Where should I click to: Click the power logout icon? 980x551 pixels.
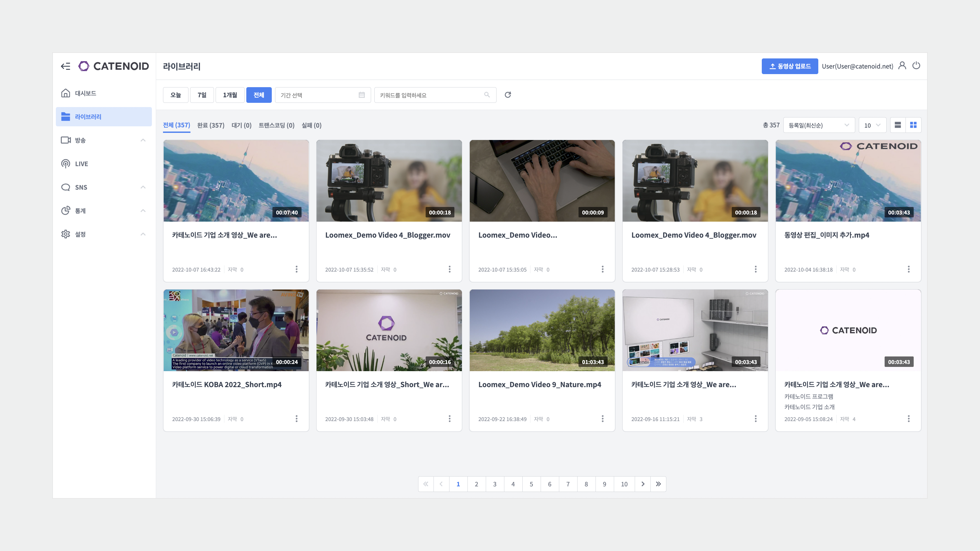click(x=916, y=66)
